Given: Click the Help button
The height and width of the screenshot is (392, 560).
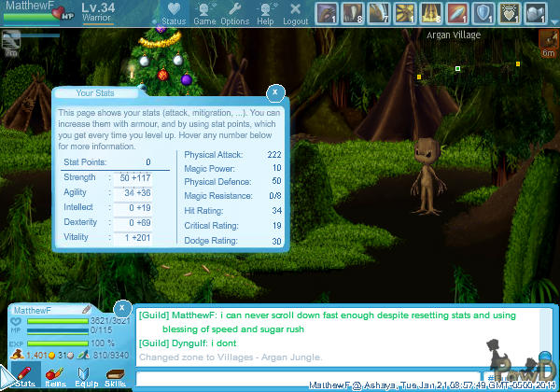Looking at the screenshot, I should point(266,13).
